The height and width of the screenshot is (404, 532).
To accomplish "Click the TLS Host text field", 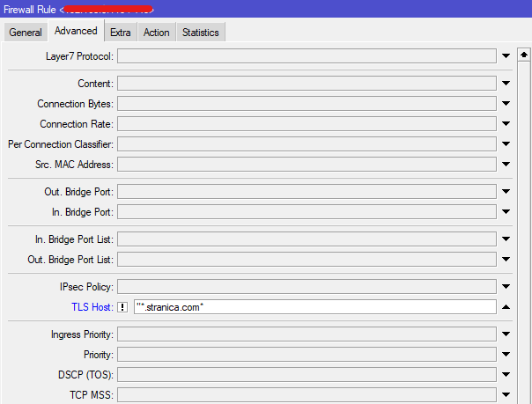I will 314,306.
